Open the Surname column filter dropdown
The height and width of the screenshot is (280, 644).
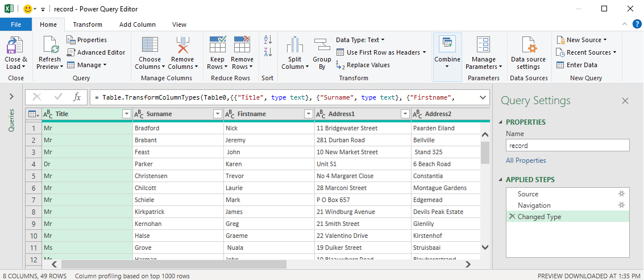(x=217, y=114)
